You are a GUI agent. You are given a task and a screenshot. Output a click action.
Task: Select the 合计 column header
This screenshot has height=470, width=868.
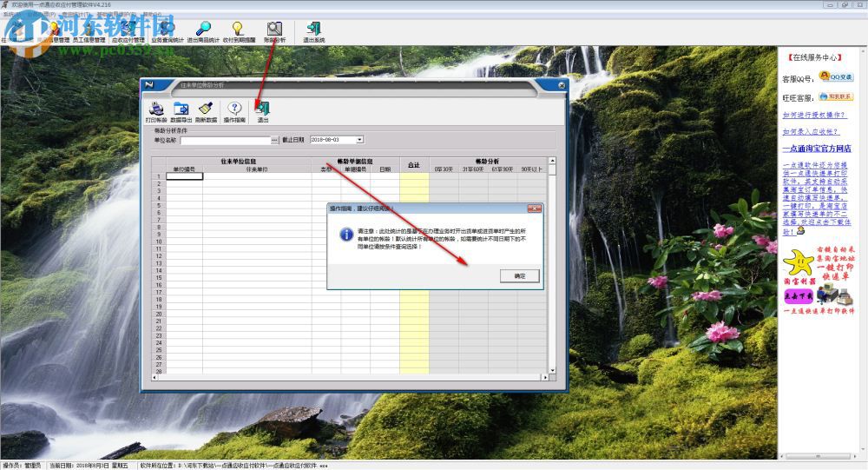(414, 165)
